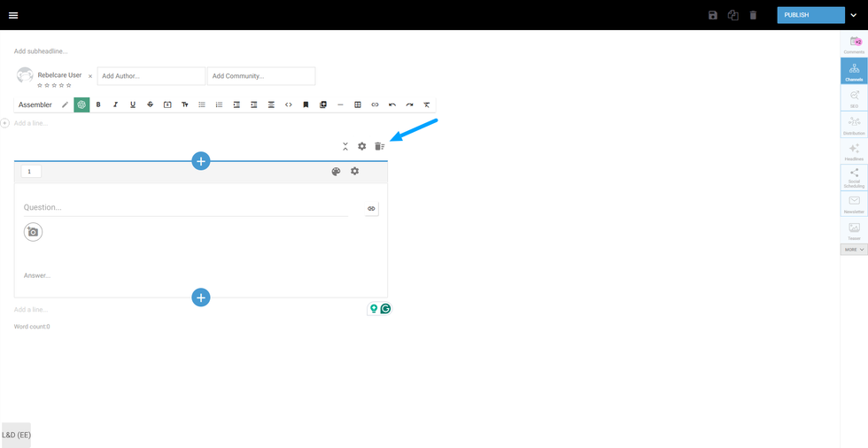
Task: Insert a code snippet via toolbar
Action: pos(289,104)
